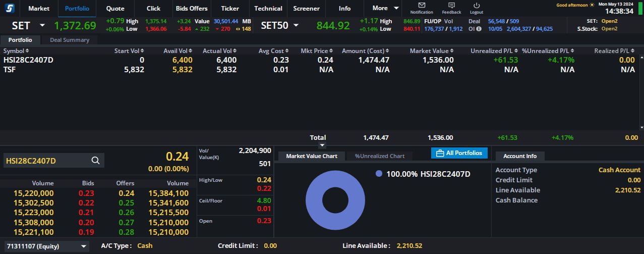Viewport: 644px width, 254px height.
Task: Click the Logout power icon
Action: tap(476, 6)
